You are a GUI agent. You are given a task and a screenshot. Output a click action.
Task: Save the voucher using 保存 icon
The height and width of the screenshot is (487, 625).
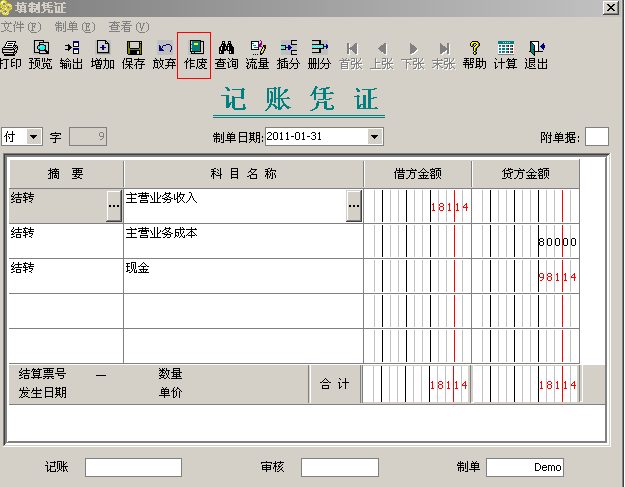pos(134,55)
